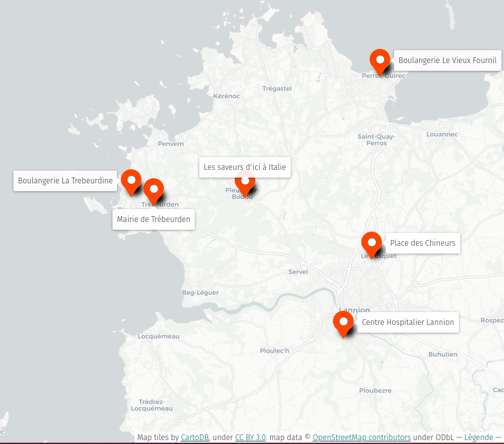Select the Centre Hospitalier Lannion marker pin
Viewport: 504px width, 444px height.
(343, 322)
